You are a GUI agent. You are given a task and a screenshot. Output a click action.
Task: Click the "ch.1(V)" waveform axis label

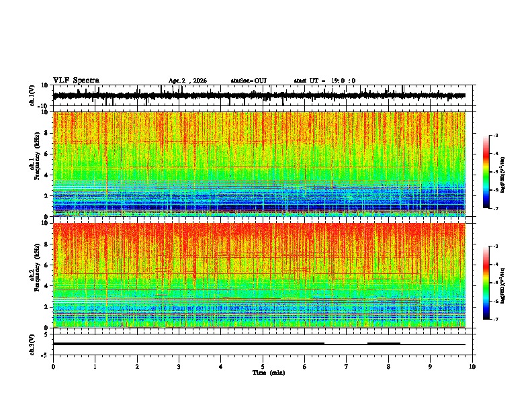pos(32,95)
